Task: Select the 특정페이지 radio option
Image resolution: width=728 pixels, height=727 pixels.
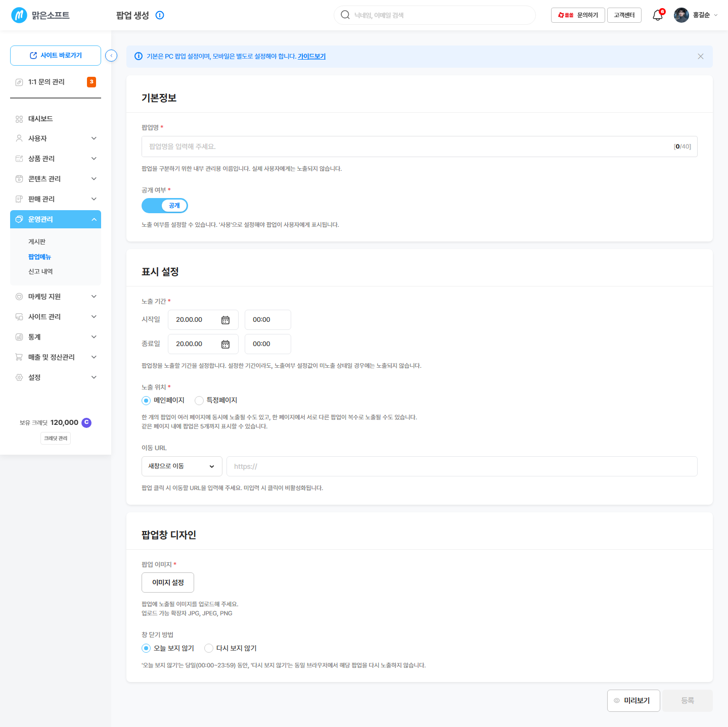Action: click(x=199, y=400)
